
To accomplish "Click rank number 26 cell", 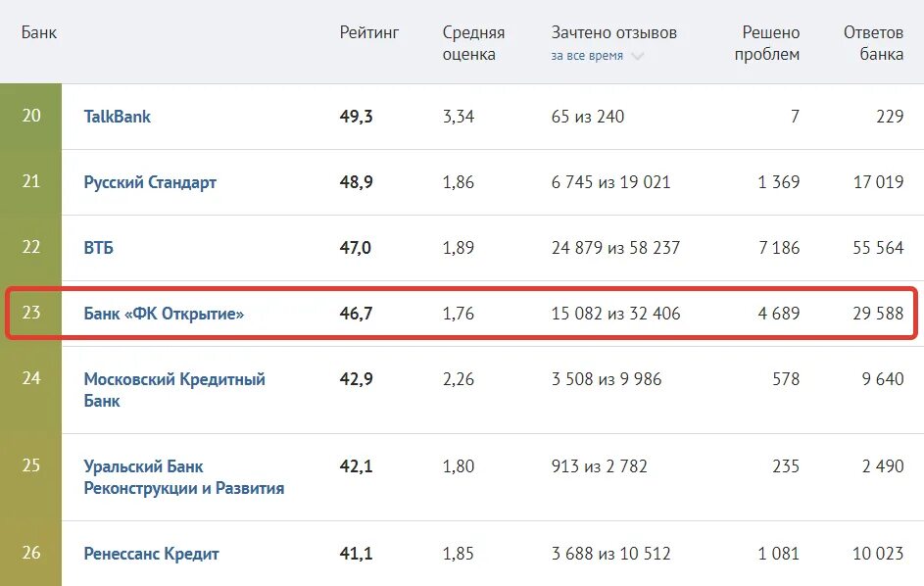I will point(31,554).
